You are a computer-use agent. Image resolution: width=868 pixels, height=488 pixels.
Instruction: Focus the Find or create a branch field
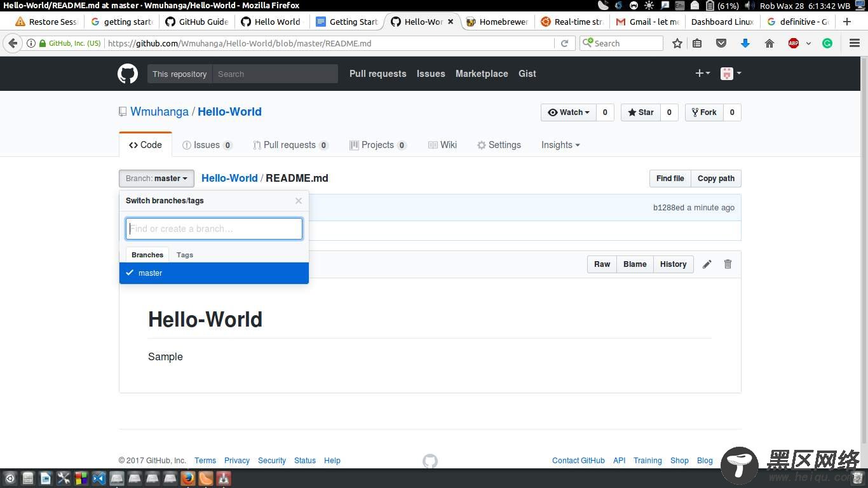pos(214,229)
